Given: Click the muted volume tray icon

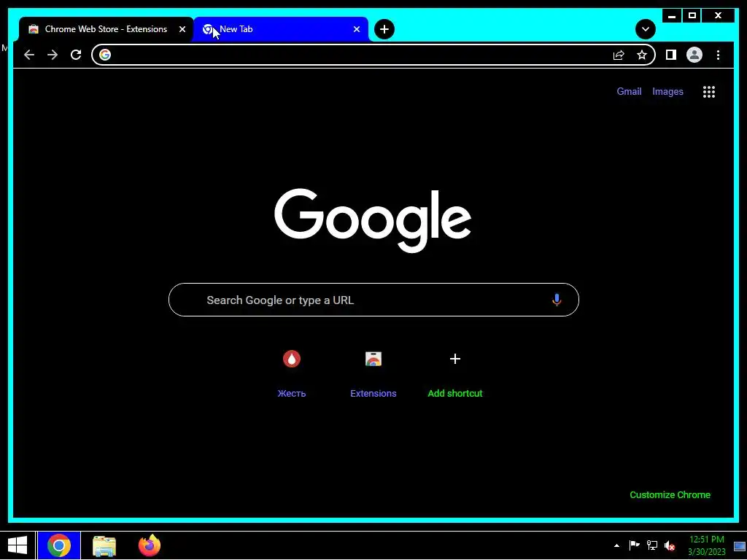Looking at the screenshot, I should point(670,545).
